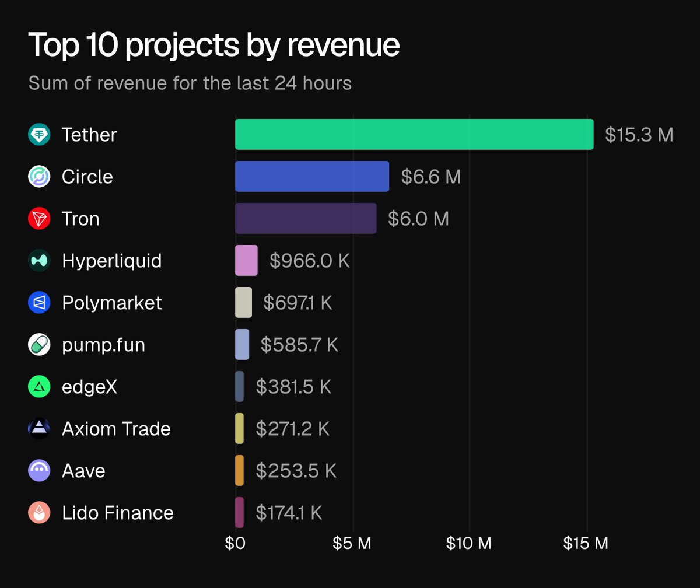Click the Lido Finance project name
The image size is (700, 588).
[118, 513]
